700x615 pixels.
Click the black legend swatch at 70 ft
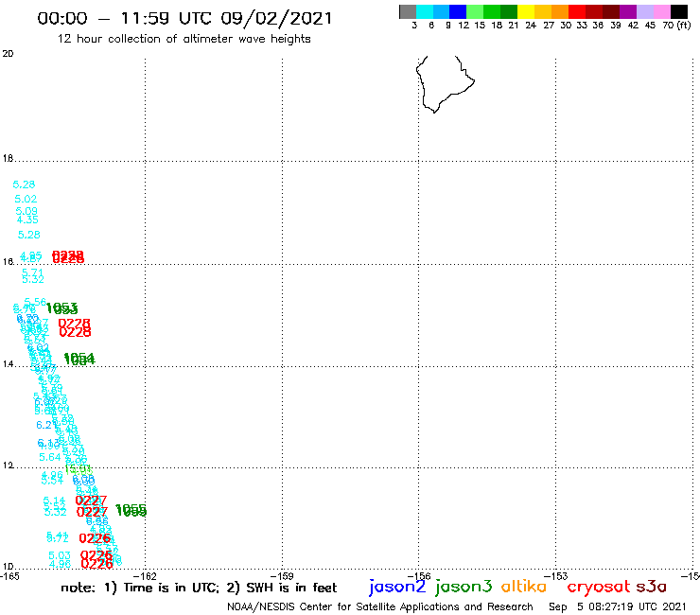coord(678,11)
